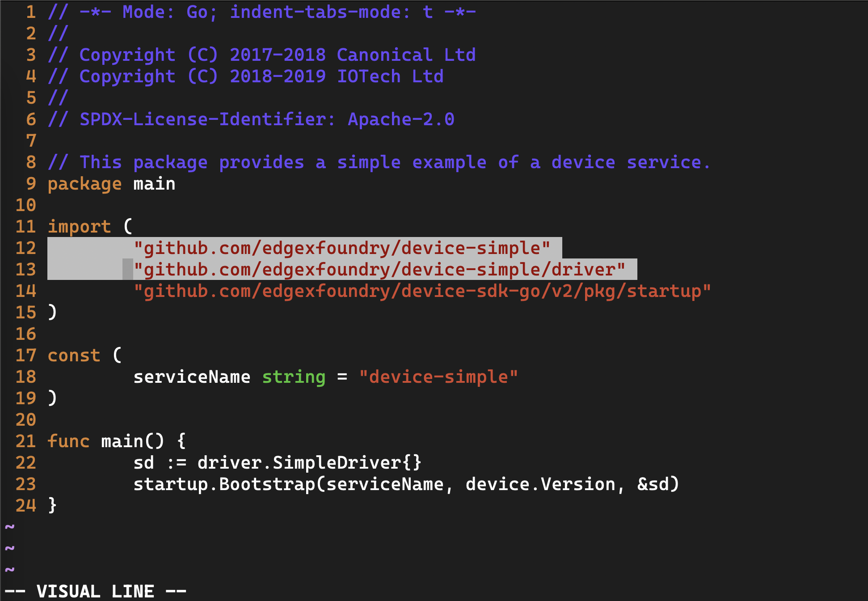Screen dimensions: 868x601
Task: Click the SPDX-License-Identifier comment
Action: tap(251, 119)
